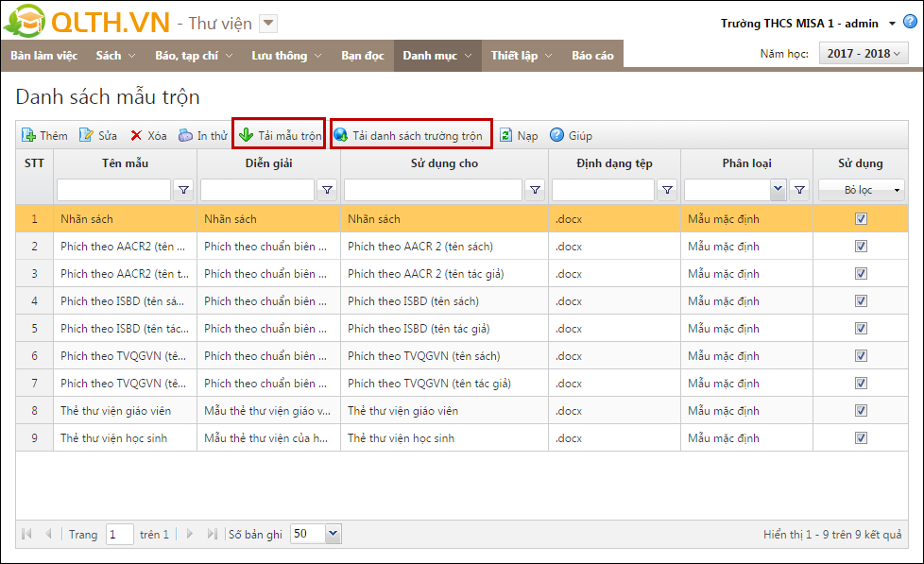Toggle Sử dụng checkbox for Phích theo ISBD (tên sách)
Viewport: 924px width, 564px height.
[x=861, y=301]
